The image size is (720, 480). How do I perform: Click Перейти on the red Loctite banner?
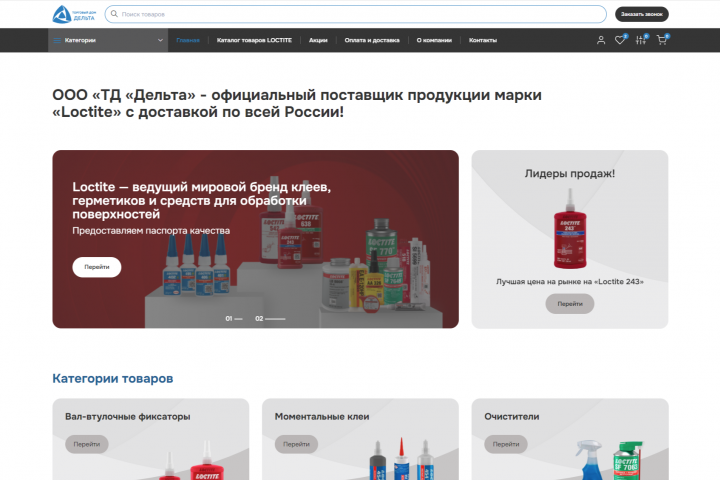[97, 267]
